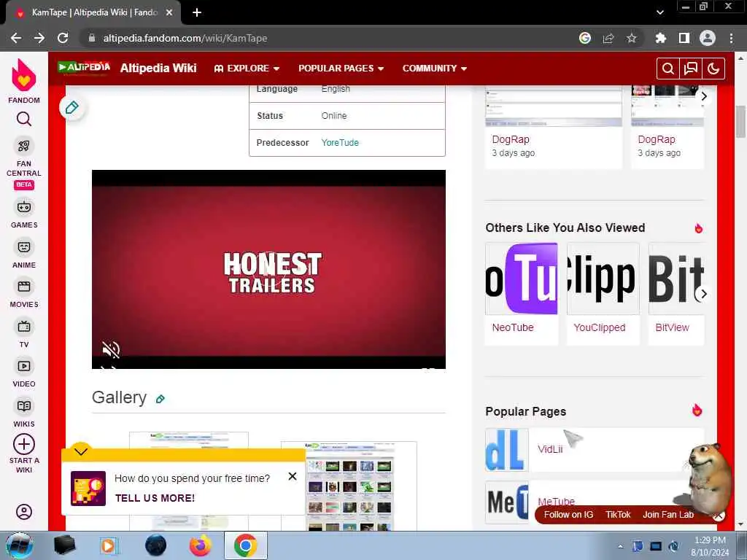Open the Video sidebar icon
Image resolution: width=747 pixels, height=560 pixels.
coord(24,366)
